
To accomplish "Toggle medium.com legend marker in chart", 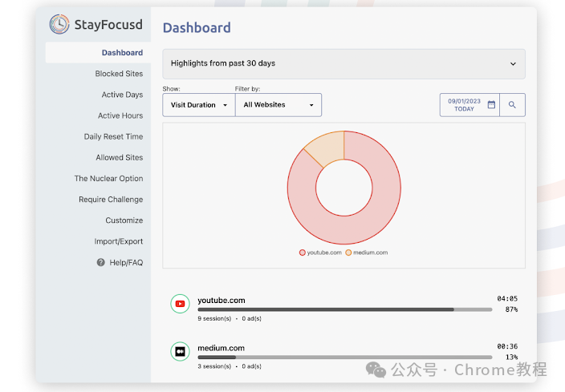I will pyautogui.click(x=348, y=253).
